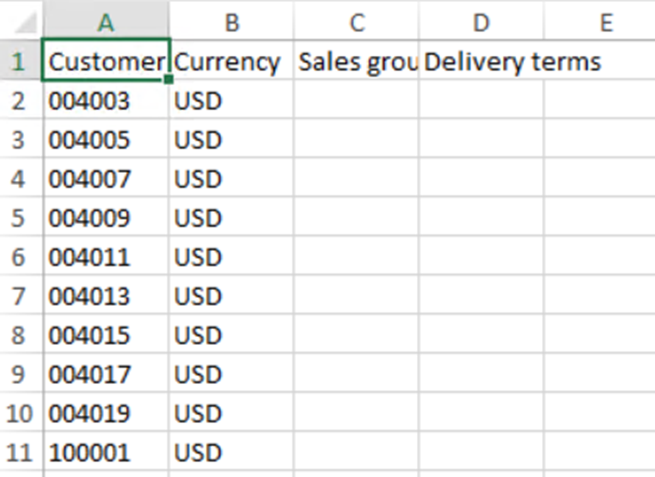
Task: Click the Delivery terms header cell
Action: click(x=481, y=62)
